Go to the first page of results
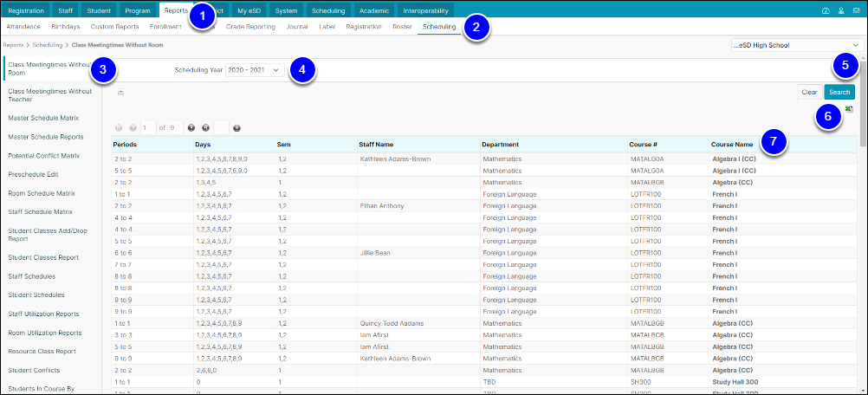 click(x=118, y=128)
